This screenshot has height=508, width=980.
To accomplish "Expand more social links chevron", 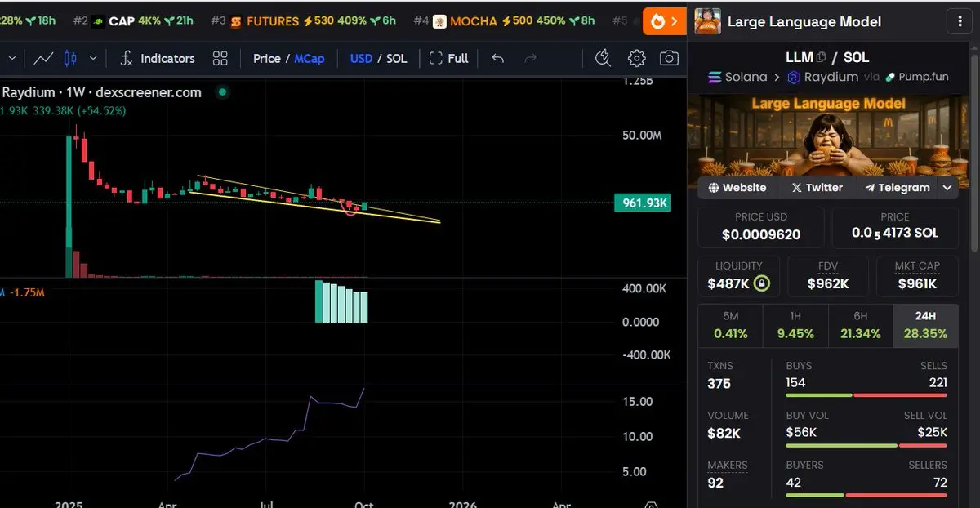I will [947, 188].
